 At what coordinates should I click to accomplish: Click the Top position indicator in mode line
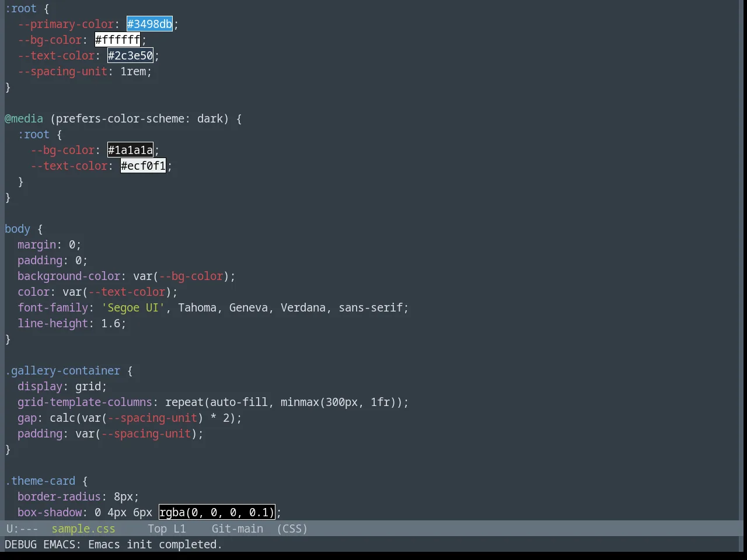[157, 528]
